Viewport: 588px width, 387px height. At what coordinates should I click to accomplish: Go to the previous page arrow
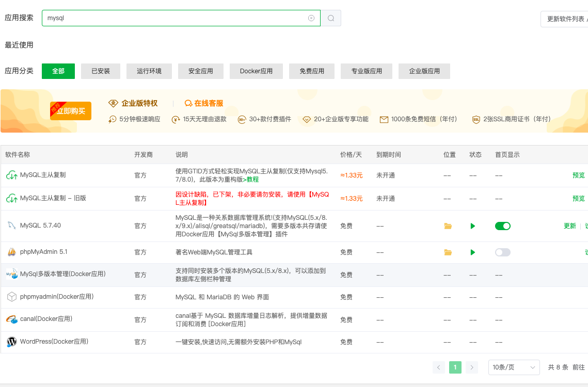(x=438, y=367)
